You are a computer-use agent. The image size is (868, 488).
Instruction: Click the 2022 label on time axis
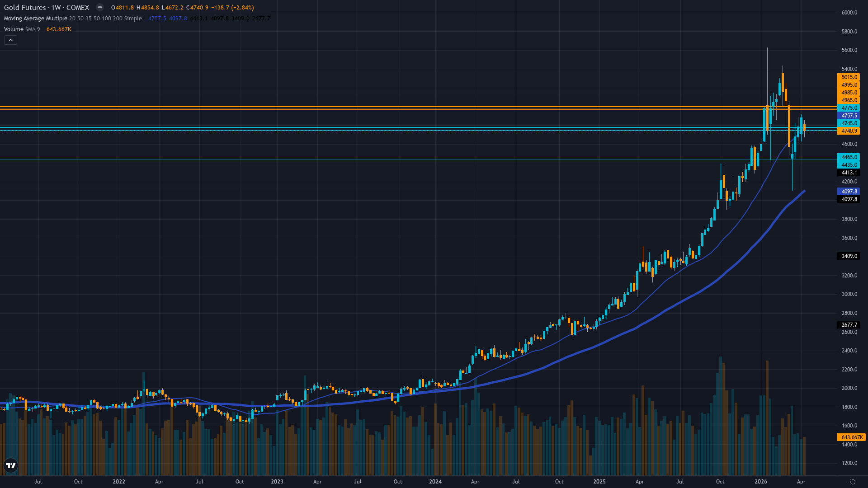click(119, 482)
